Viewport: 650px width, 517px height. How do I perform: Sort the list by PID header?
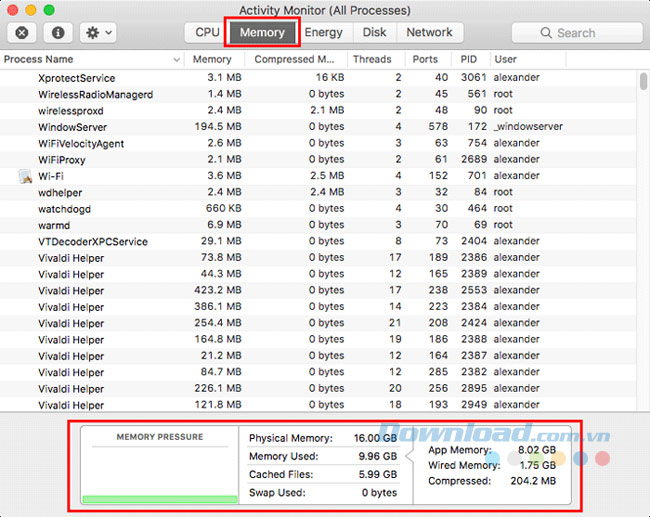(x=467, y=59)
